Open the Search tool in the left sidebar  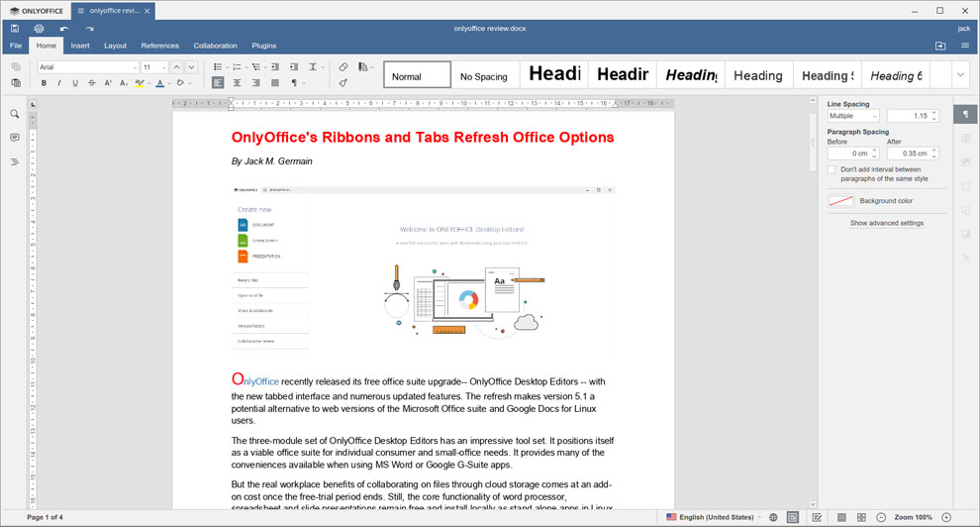[x=15, y=114]
